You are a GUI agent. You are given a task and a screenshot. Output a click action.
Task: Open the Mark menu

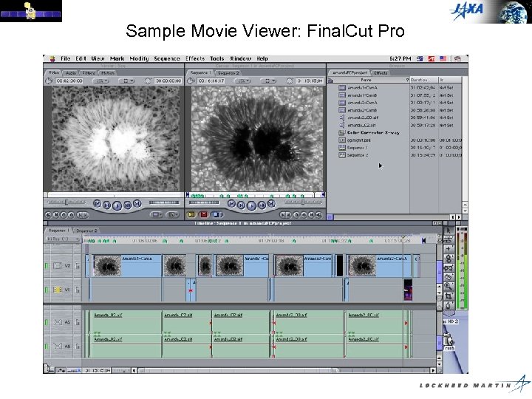pos(117,58)
